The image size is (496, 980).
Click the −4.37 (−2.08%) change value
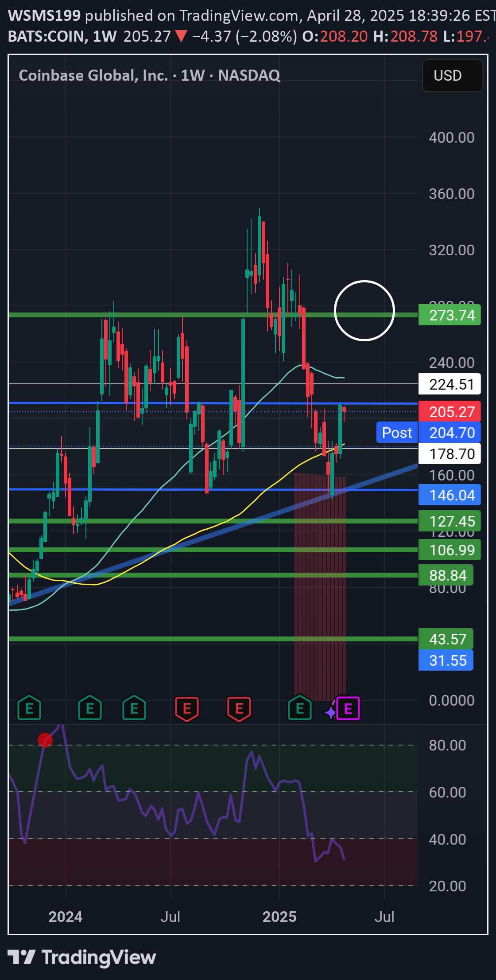(x=244, y=36)
